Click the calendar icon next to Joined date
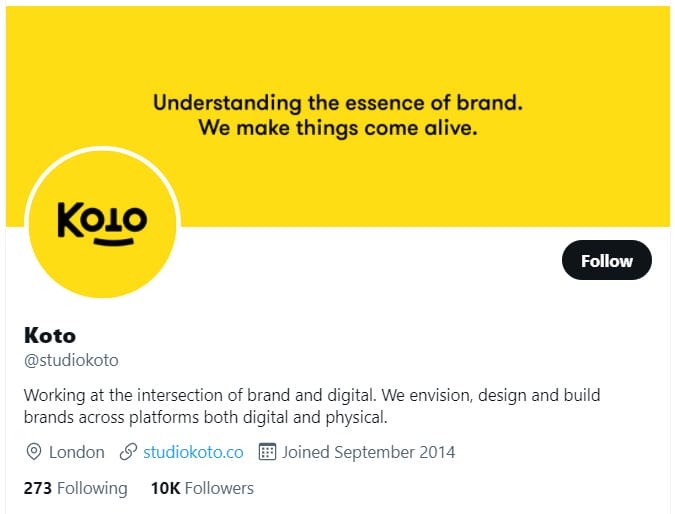The height and width of the screenshot is (514, 675). click(267, 452)
